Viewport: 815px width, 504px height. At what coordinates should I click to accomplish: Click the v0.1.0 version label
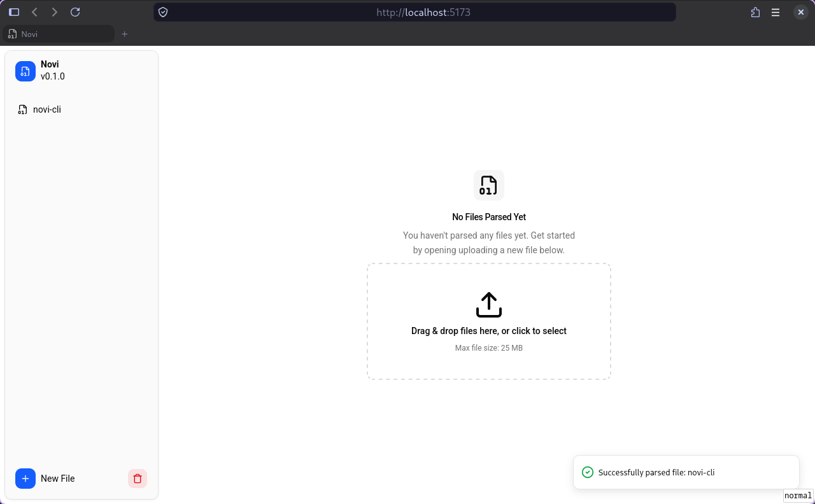click(x=53, y=76)
